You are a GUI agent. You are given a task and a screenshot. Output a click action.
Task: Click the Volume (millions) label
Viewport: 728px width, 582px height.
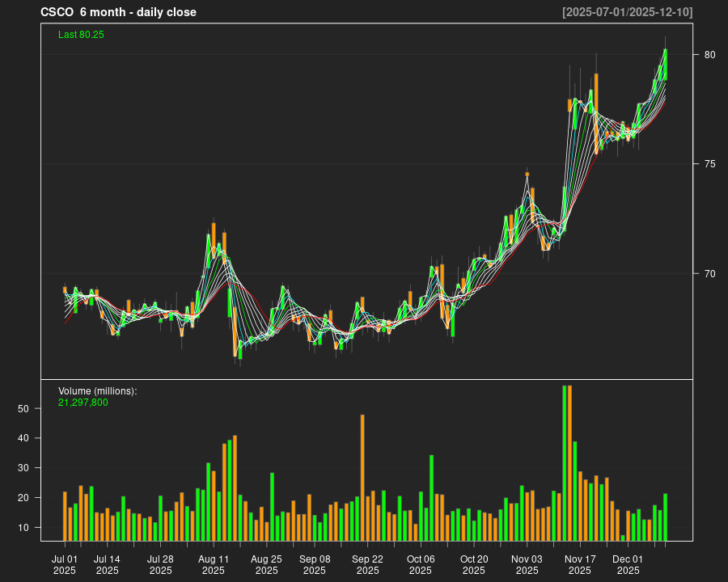(x=98, y=391)
